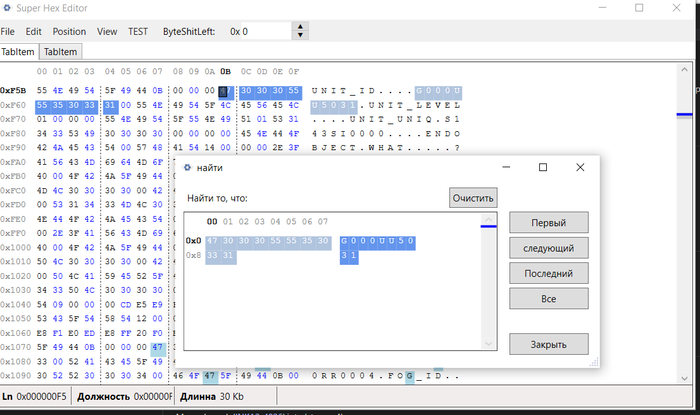Click the Super Hex Editor title icon
Viewport: 700px width, 415px height.
click(x=9, y=8)
